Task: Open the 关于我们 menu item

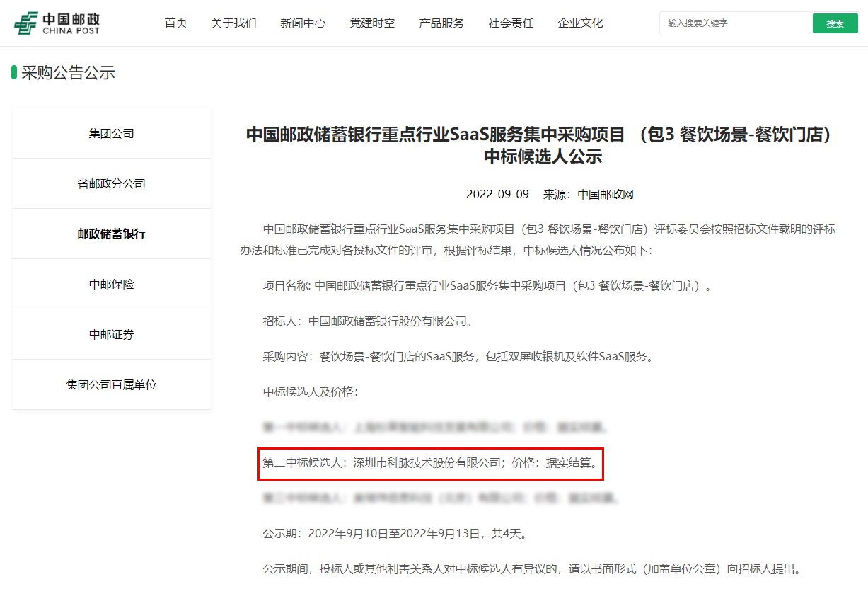Action: [233, 23]
